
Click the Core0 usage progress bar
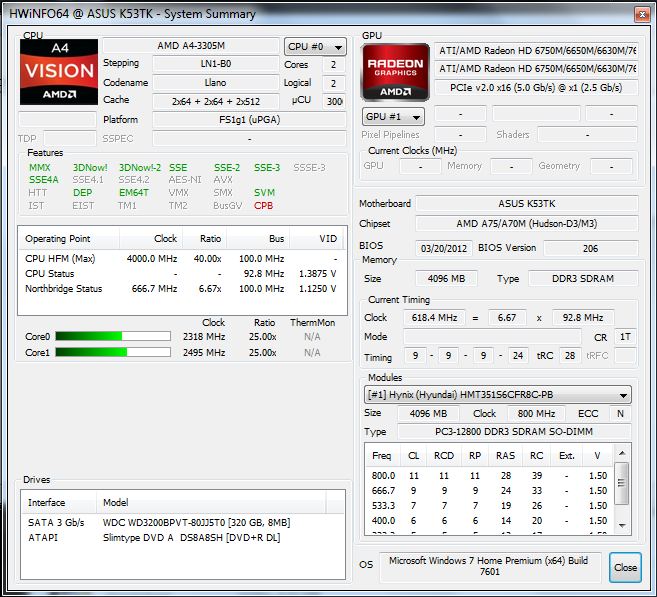tap(113, 336)
